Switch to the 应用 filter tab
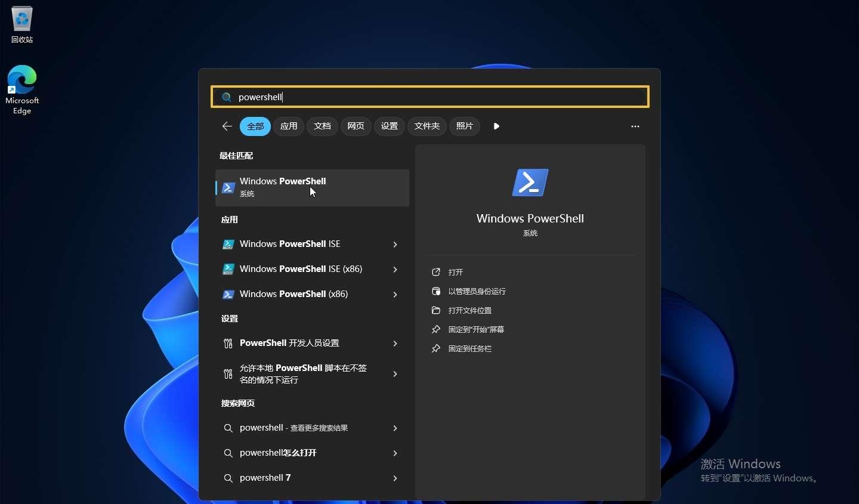Viewport: 859px width, 504px height. click(289, 126)
